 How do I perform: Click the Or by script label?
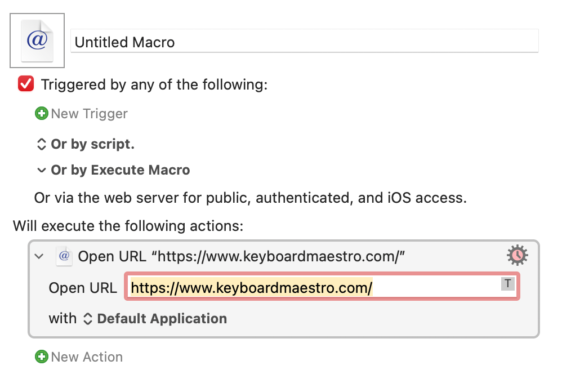pyautogui.click(x=93, y=144)
